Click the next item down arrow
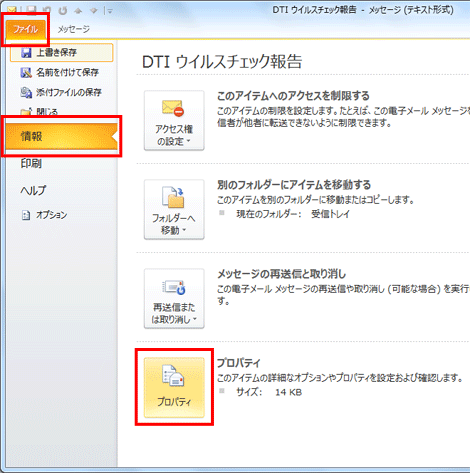The image size is (470, 473). (x=94, y=11)
